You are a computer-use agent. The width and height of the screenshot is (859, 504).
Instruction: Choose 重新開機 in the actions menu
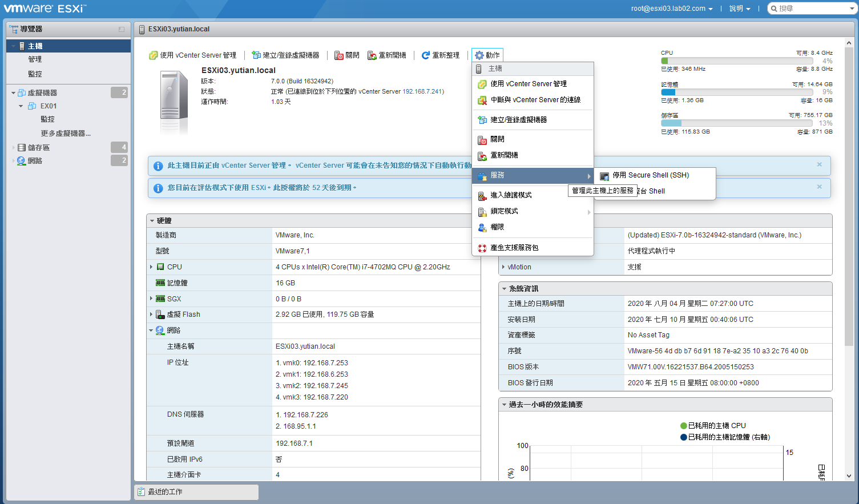tap(533, 155)
